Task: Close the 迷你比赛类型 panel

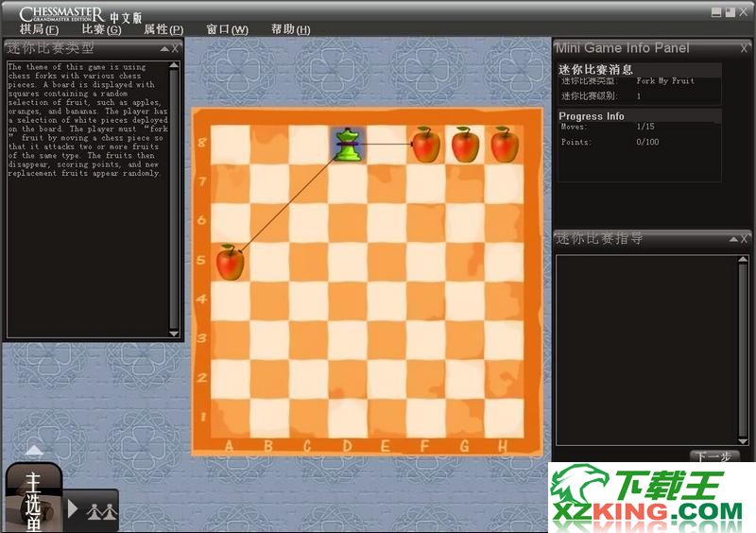Action: tap(175, 49)
